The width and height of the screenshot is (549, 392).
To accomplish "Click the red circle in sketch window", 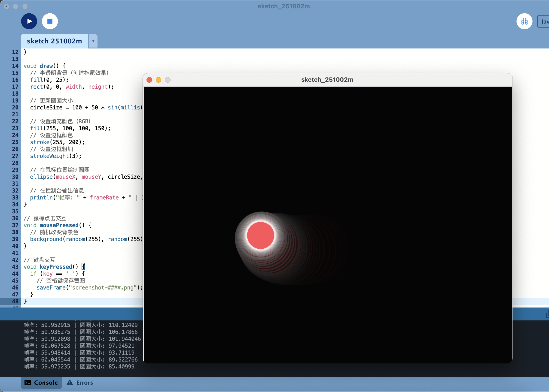I will [260, 235].
